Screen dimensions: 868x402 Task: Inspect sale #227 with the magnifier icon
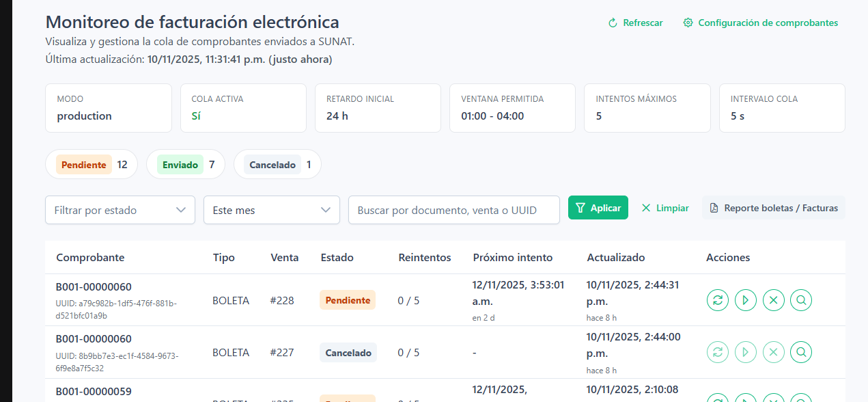click(x=801, y=352)
